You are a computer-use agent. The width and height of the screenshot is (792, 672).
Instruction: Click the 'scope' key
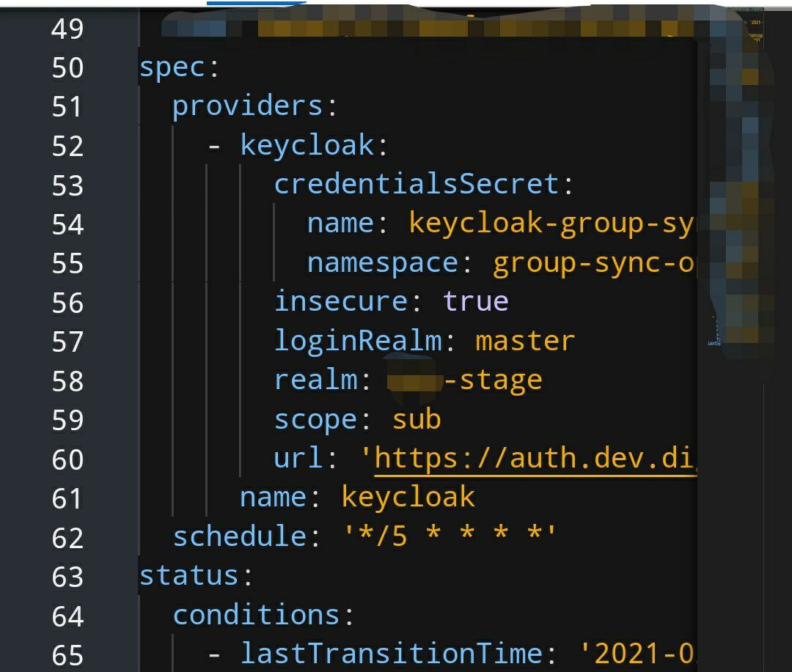[315, 420]
